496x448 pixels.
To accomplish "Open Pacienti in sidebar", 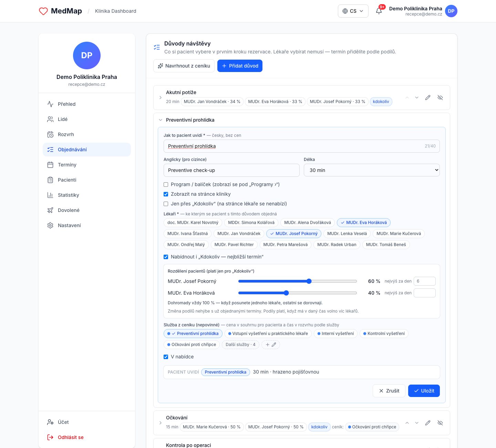I will [x=87, y=180].
